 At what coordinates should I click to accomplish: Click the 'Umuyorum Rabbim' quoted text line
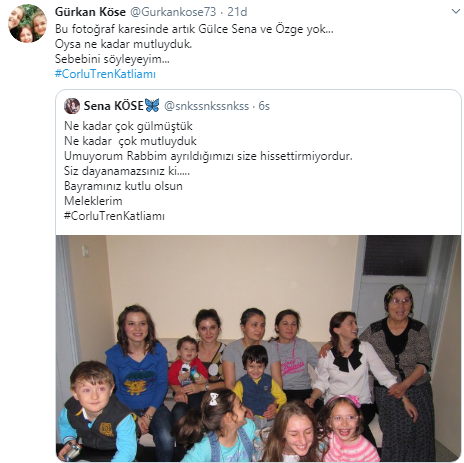click(x=208, y=156)
